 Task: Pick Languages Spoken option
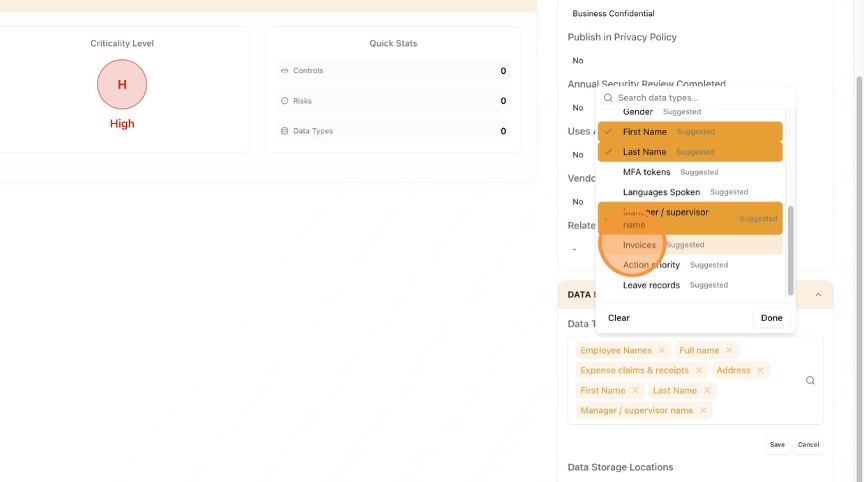(661, 192)
